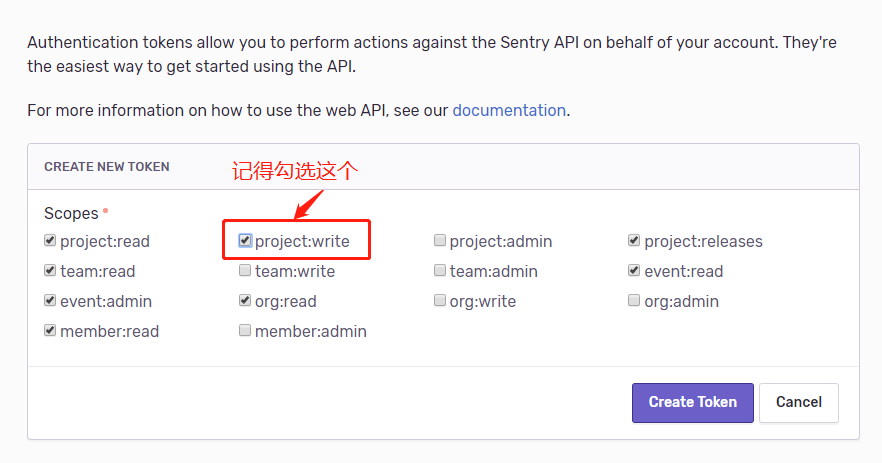Enable the project:admin scope
882x463 pixels.
pos(440,241)
